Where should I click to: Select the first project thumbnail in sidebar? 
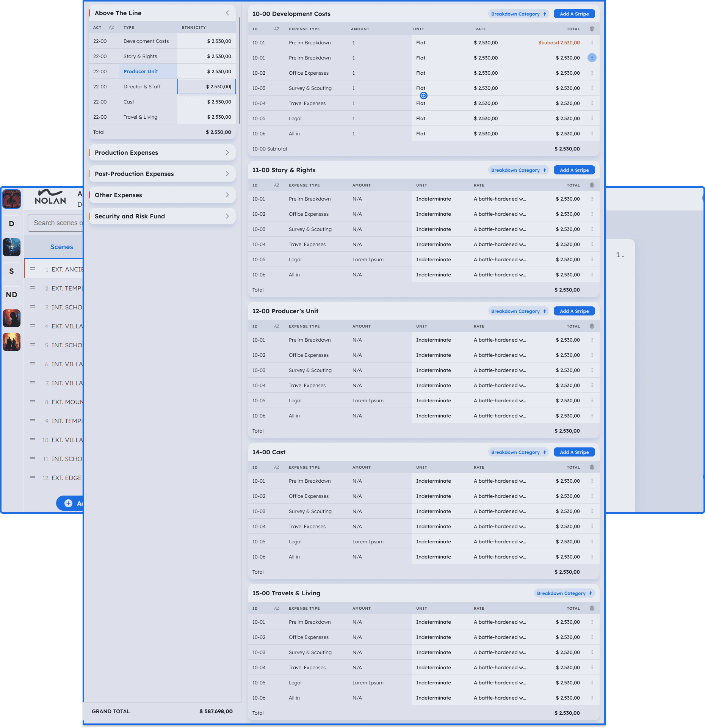(x=12, y=199)
